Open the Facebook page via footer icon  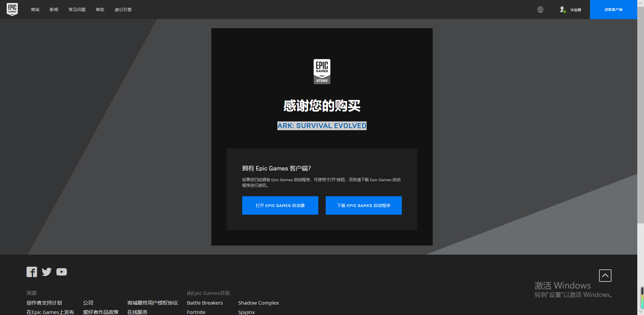(32, 272)
